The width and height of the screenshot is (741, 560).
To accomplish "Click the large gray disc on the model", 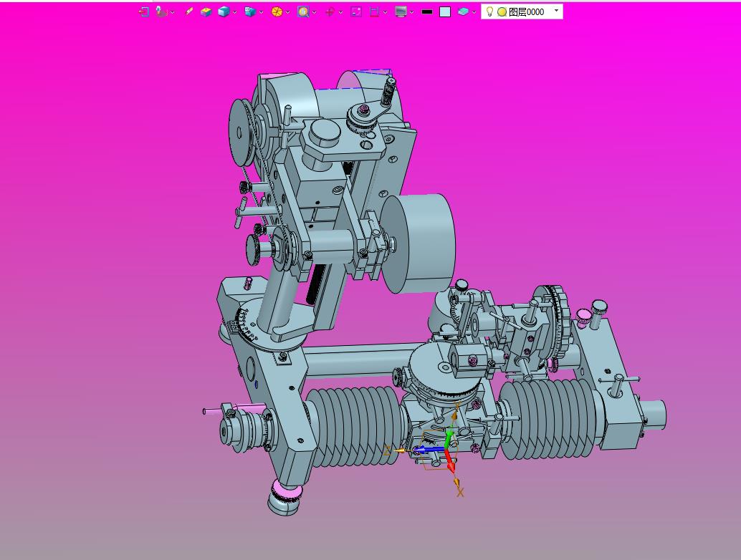I will point(423,242).
